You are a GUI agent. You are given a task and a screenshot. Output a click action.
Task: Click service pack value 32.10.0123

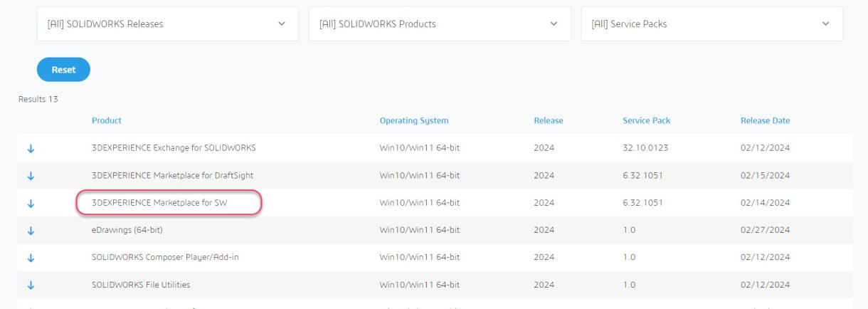pos(646,148)
